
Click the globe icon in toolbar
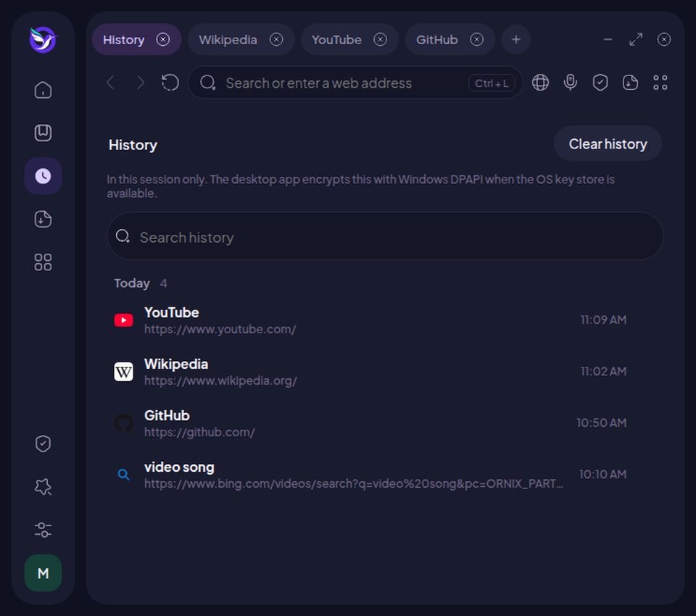[x=540, y=83]
